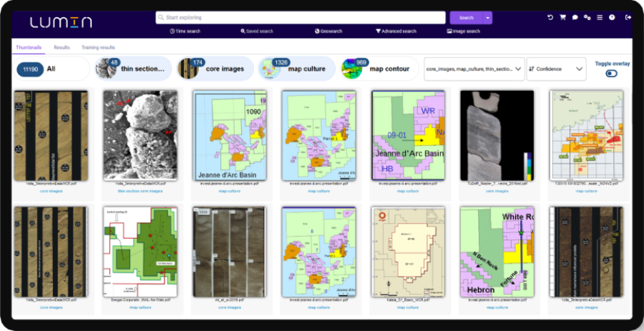This screenshot has width=644, height=331.
Task: Switch to the Thumbnails tab
Action: point(29,48)
